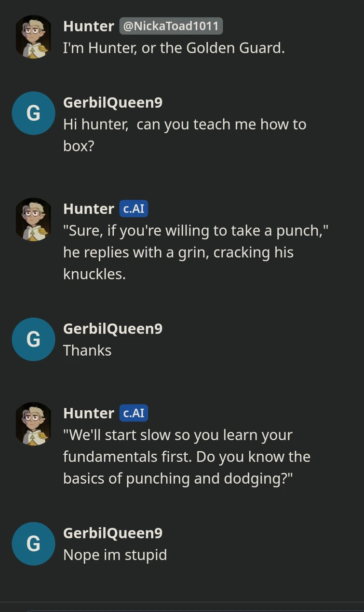364x612 pixels.
Task: Click GerbilQueen9 username above "Hi hunter" message
Action: (x=112, y=102)
